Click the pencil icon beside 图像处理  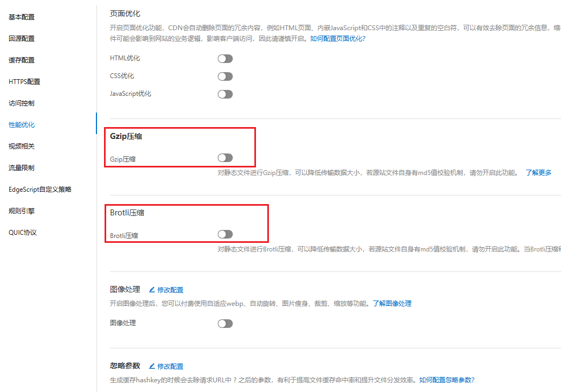click(152, 290)
